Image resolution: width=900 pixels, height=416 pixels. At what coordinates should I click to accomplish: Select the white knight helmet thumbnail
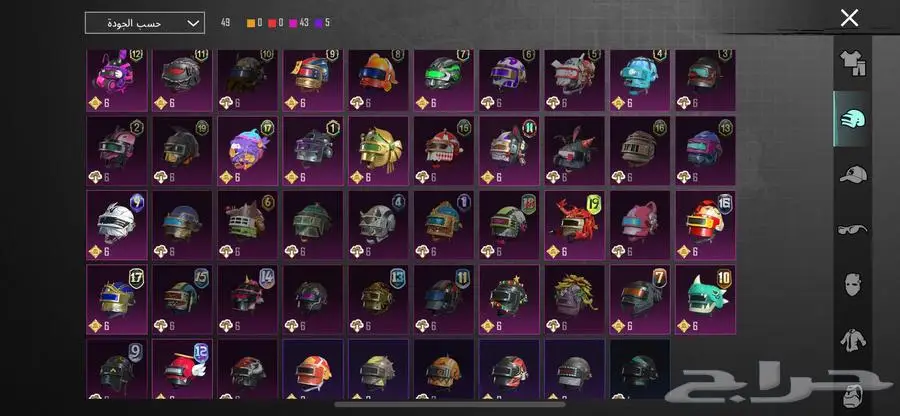pos(117,225)
